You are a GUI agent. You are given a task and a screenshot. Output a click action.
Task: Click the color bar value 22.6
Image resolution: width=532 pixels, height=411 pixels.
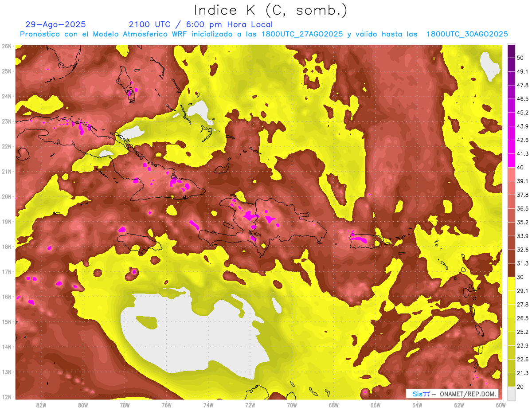tap(522, 360)
